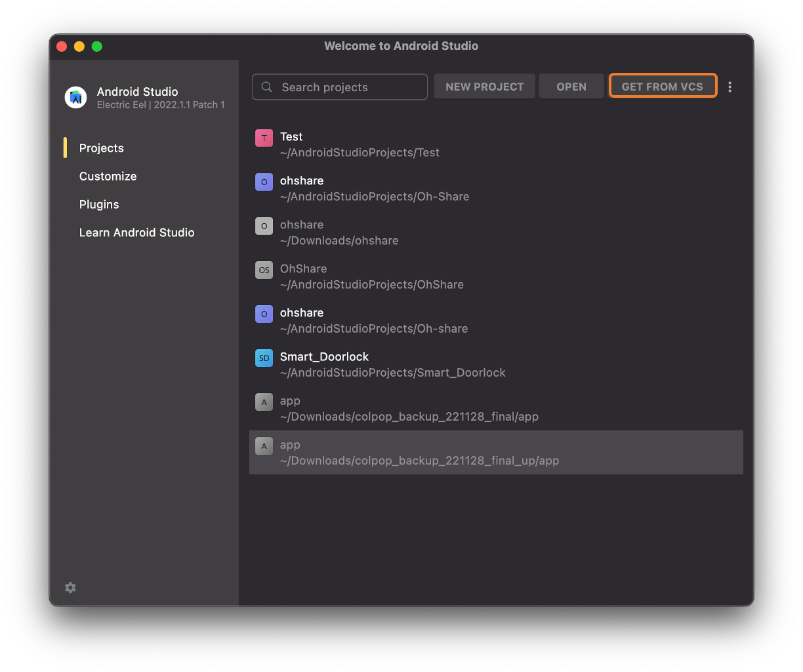
Task: Close the window with red button
Action: click(x=62, y=46)
